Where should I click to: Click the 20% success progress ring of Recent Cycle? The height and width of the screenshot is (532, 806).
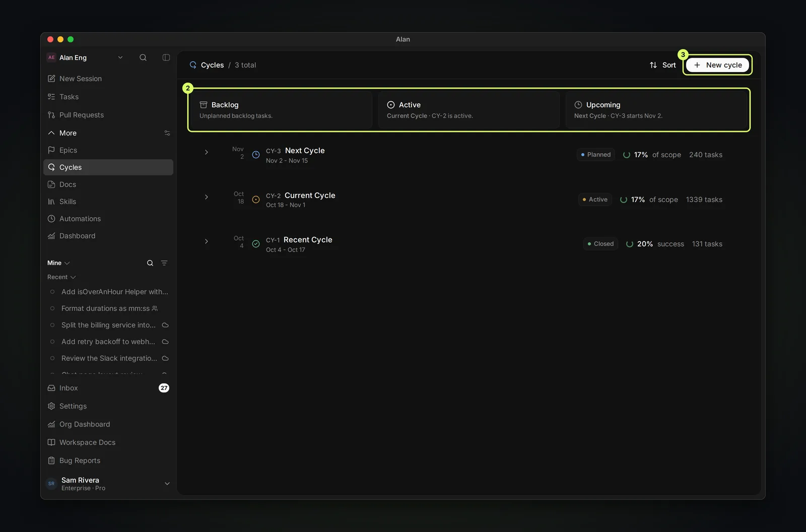click(x=630, y=244)
